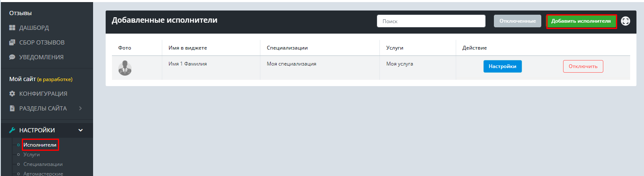
Task: Click the review collection icon in sidebar
Action: [12, 42]
